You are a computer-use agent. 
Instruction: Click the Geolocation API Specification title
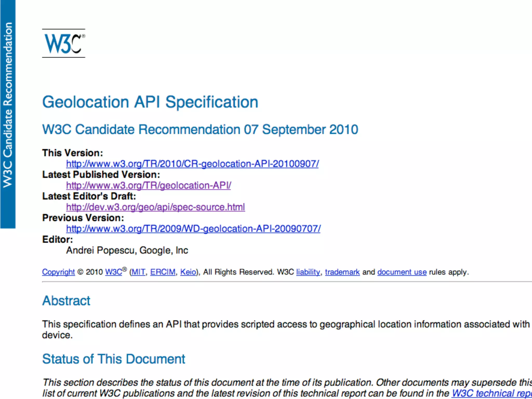tap(150, 102)
